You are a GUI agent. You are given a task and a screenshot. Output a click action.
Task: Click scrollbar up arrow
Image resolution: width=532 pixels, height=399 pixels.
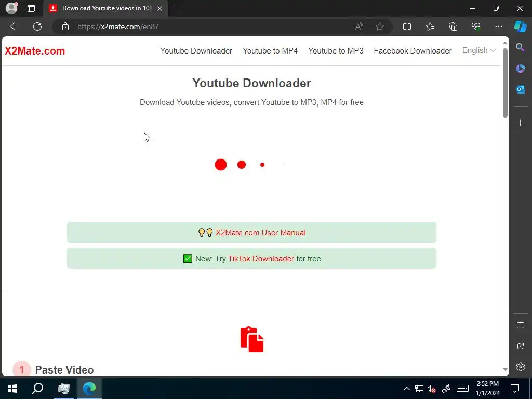(505, 43)
